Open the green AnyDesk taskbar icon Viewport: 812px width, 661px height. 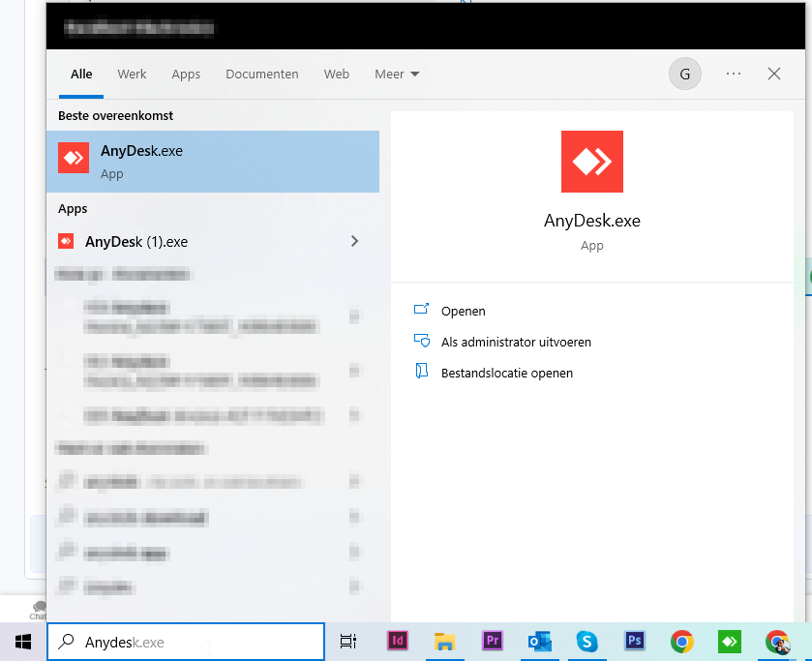(x=730, y=642)
